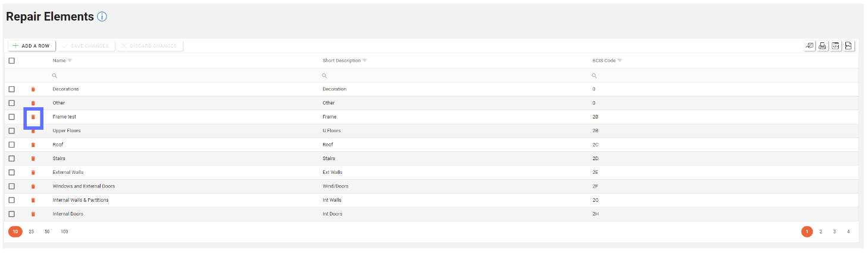The image size is (868, 253).
Task: Go to page 2 of results
Action: [x=821, y=232]
